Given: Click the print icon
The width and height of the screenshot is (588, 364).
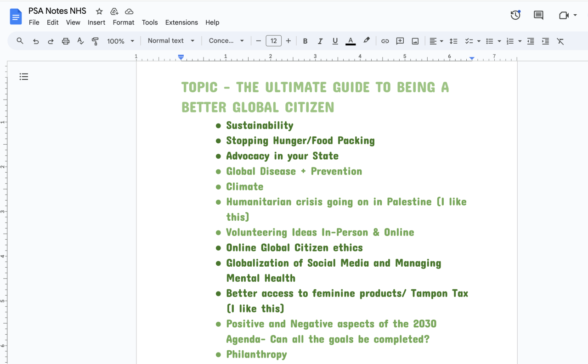Looking at the screenshot, I should (x=66, y=41).
